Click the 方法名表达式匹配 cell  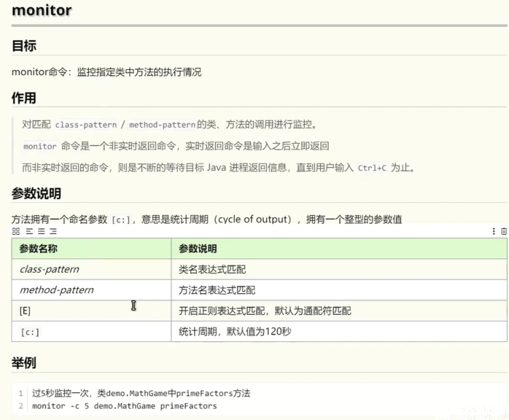coord(339,290)
